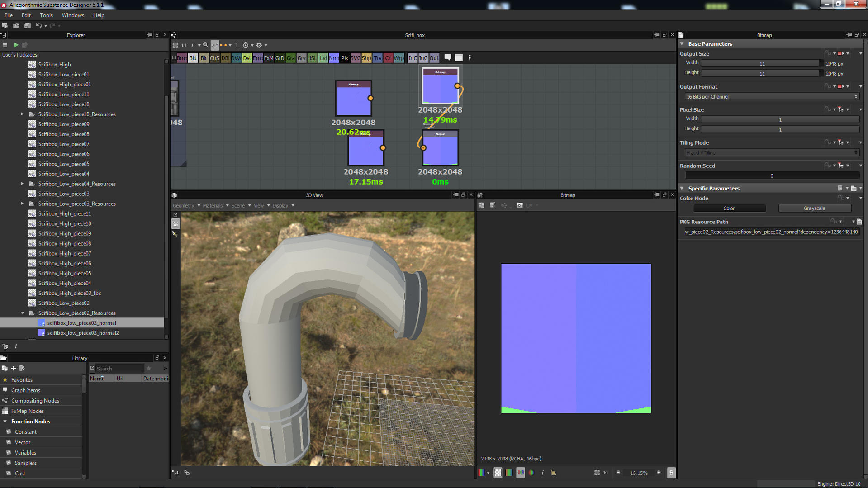868x488 pixels.
Task: Select Scifibox_High in Explorer
Action: tap(54, 65)
